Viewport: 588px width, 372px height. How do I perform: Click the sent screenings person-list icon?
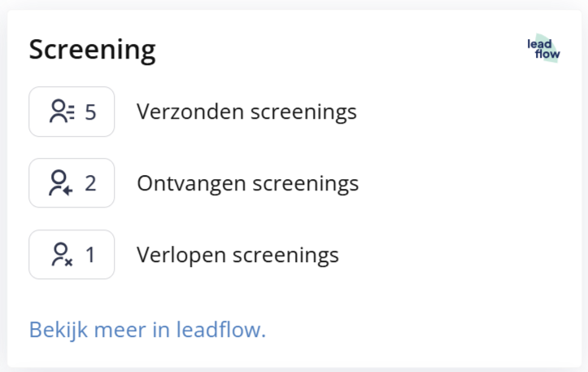coord(62,112)
